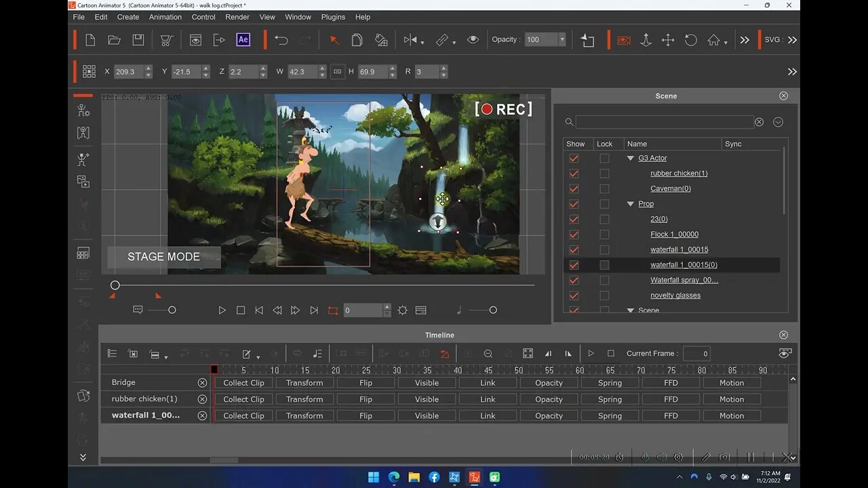Toggle Lock checkbox for waterfall 1_00015
Viewport: 868px width, 488px height.
pos(604,249)
